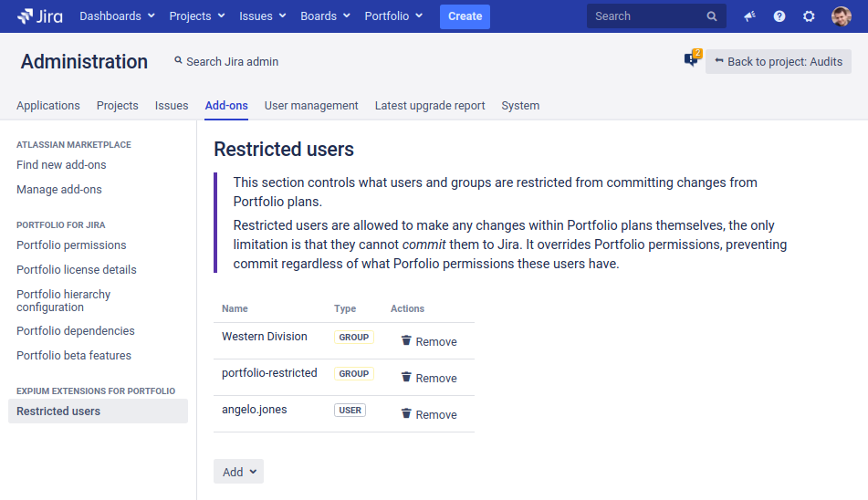868x500 pixels.
Task: Click Back to project: Audits
Action: point(779,61)
